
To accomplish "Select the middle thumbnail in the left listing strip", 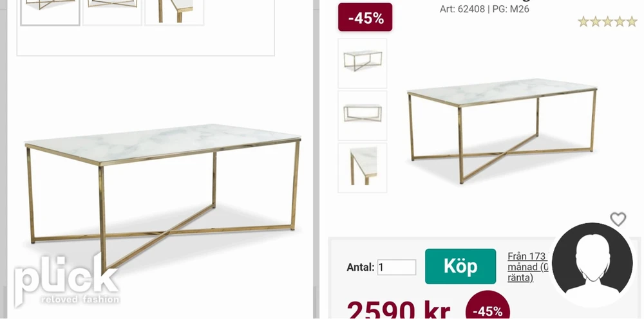I will tap(112, 12).
